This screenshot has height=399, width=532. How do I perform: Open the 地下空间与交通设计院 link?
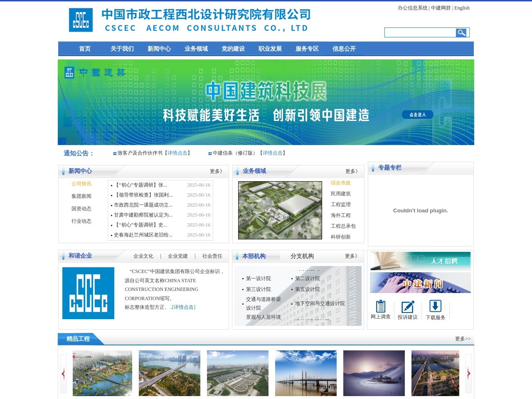[320, 303]
